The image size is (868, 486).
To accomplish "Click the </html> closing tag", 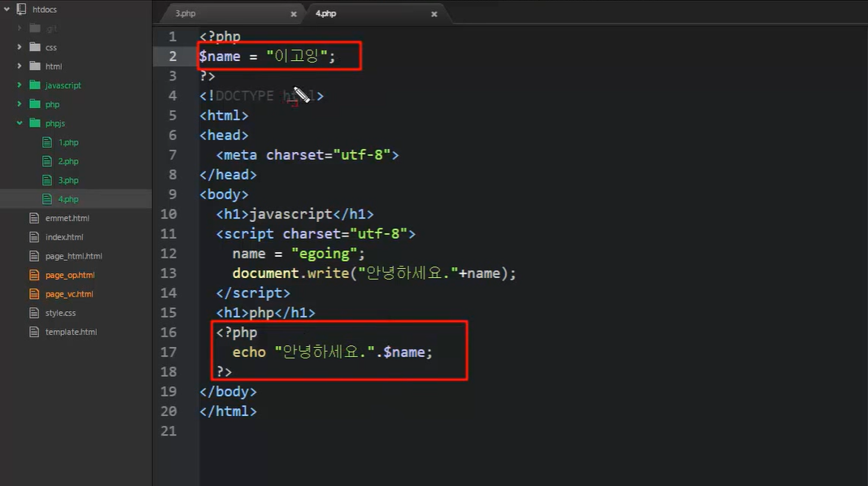I will [228, 411].
